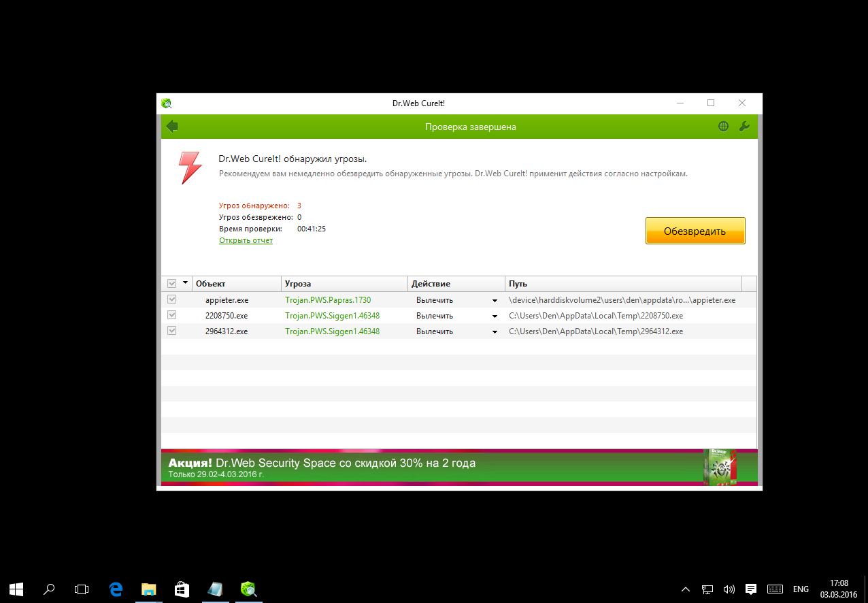Sort by the Угроза column header
868x603 pixels.
[344, 284]
